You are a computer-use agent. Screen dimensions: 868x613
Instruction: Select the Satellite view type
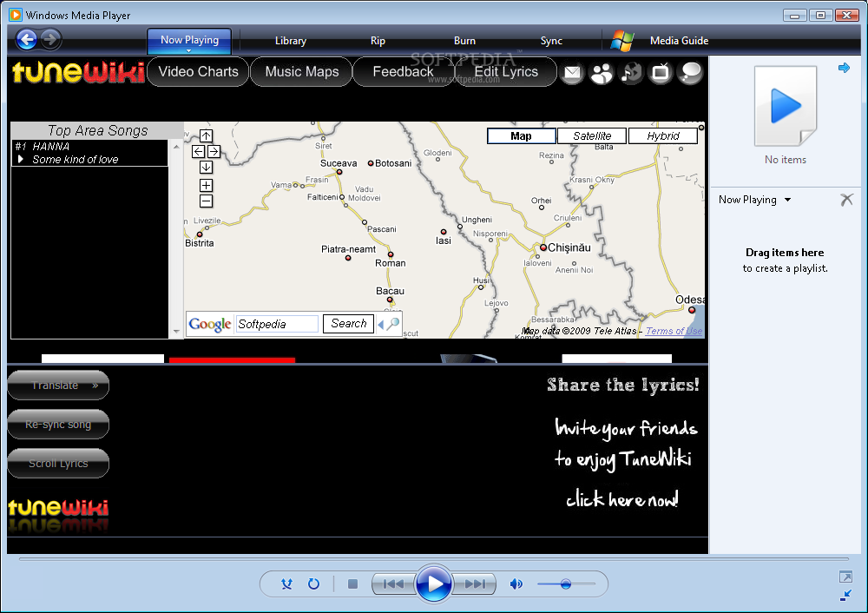pyautogui.click(x=592, y=135)
